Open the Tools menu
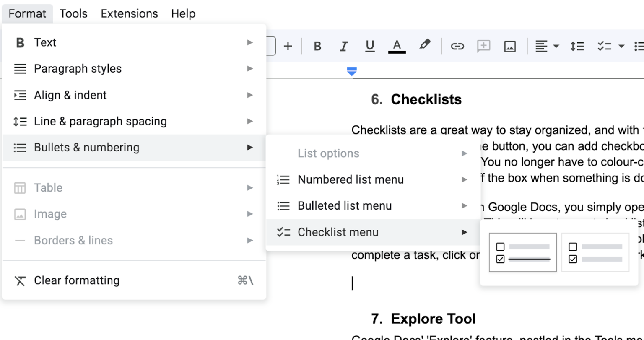 point(73,13)
